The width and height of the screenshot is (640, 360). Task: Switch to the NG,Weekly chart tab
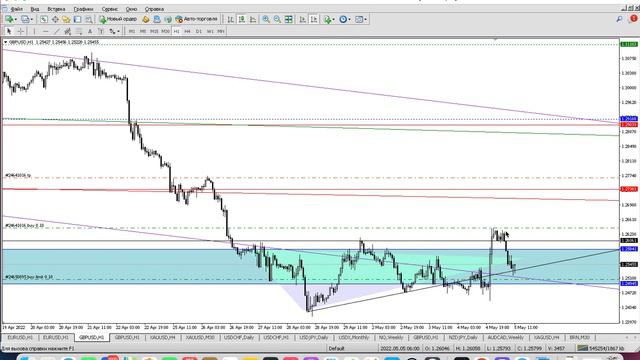[391, 338]
